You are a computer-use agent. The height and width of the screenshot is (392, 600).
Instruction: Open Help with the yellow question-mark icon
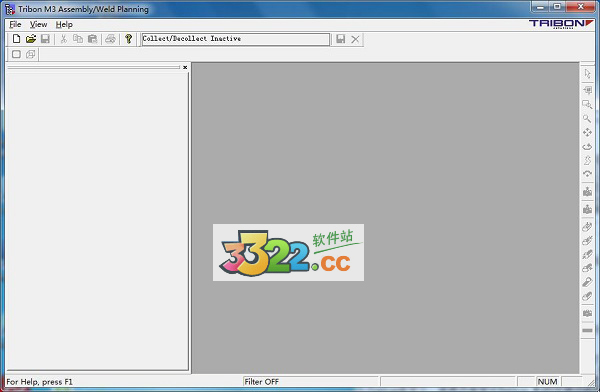129,39
